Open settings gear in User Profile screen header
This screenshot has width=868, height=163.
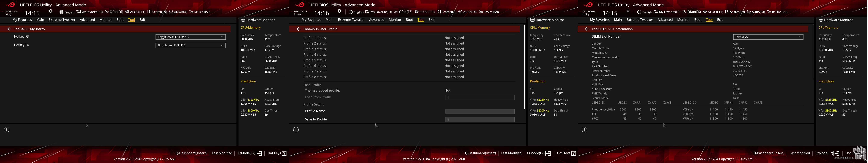(x=339, y=11)
